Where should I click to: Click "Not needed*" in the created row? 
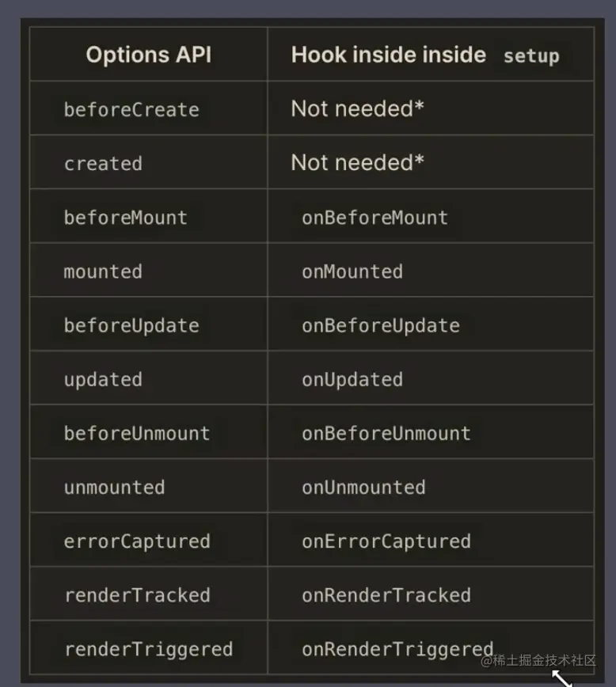pos(357,162)
